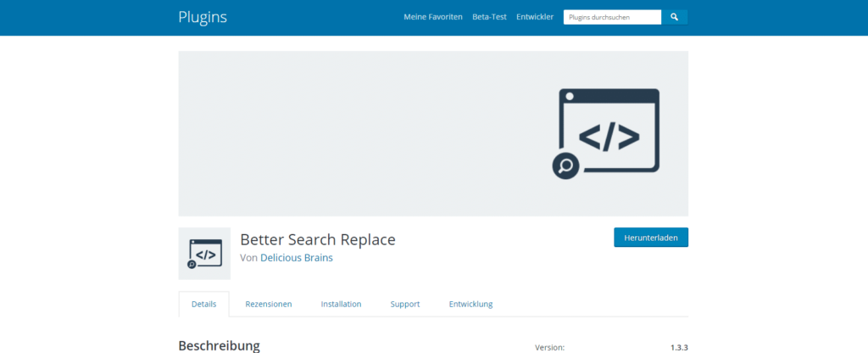
Task: Click the Better Search Replace plugin icon
Action: (x=204, y=253)
